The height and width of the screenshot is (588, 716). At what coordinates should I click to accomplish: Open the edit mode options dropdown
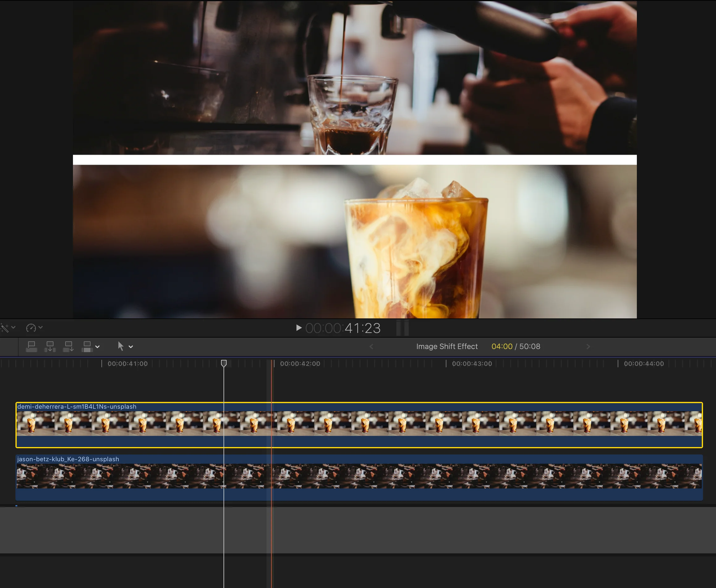tap(98, 347)
